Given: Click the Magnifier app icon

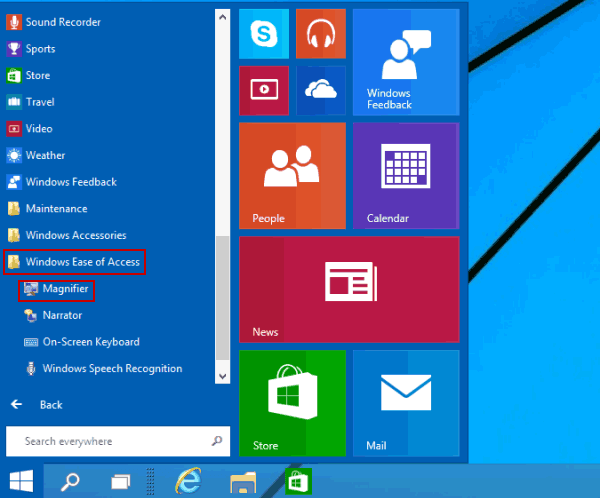Looking at the screenshot, I should [x=31, y=289].
